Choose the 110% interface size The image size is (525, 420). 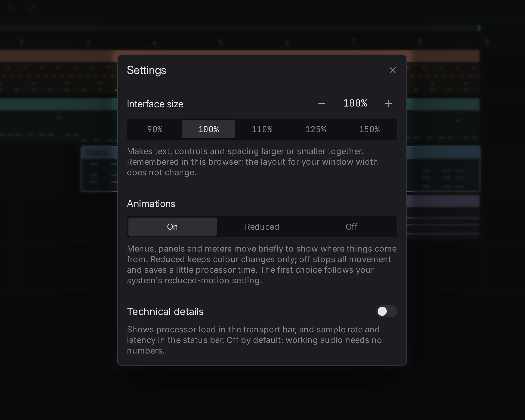(262, 129)
